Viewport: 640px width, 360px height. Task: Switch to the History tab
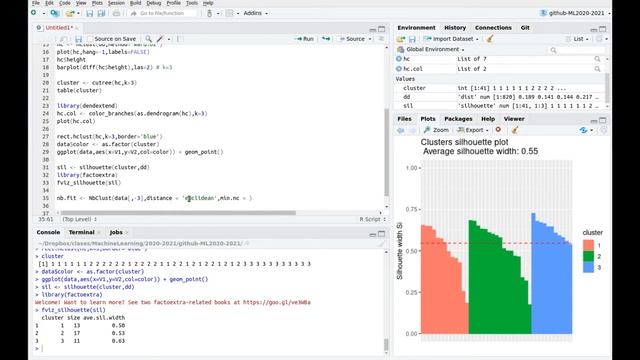[455, 27]
